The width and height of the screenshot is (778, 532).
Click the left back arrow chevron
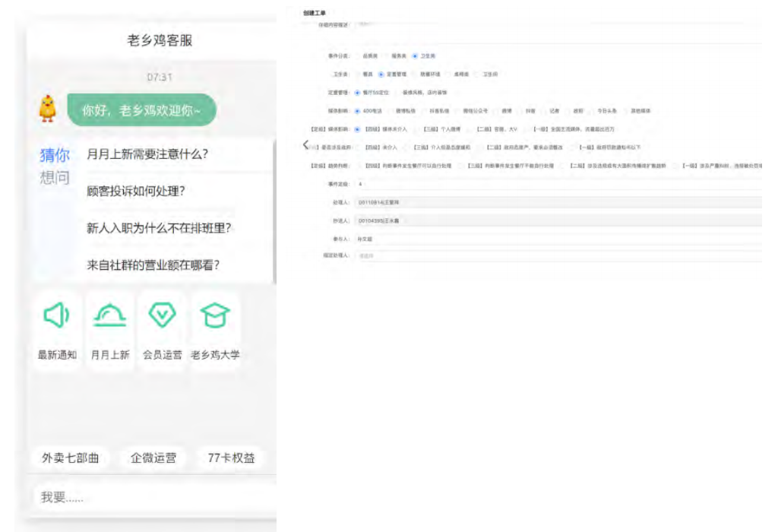305,144
